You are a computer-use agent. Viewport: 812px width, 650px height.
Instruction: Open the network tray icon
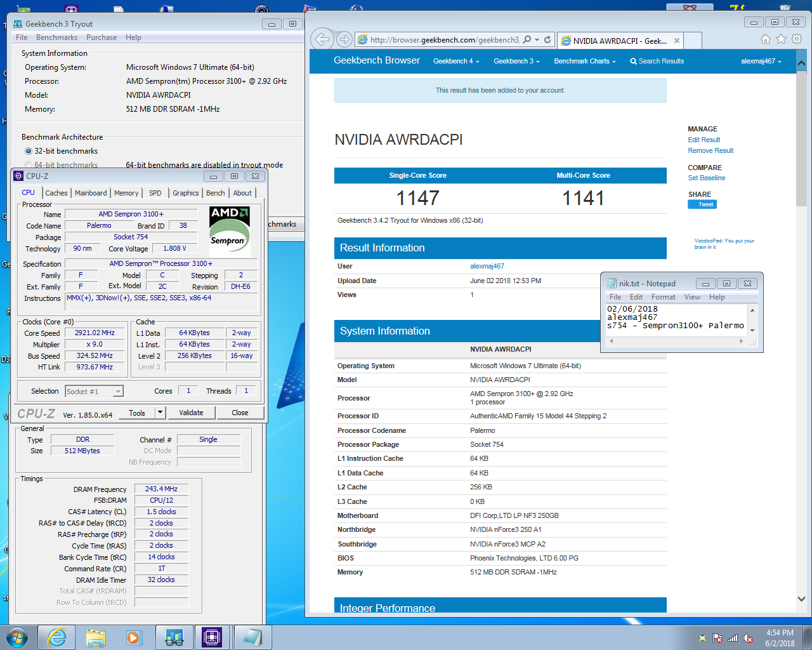pyautogui.click(x=733, y=638)
